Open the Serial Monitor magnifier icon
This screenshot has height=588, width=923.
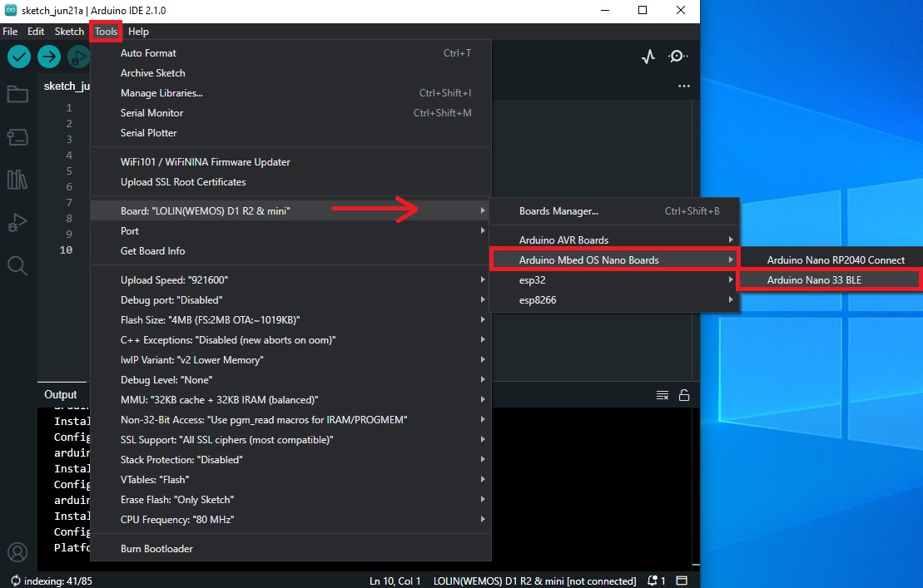click(x=678, y=57)
